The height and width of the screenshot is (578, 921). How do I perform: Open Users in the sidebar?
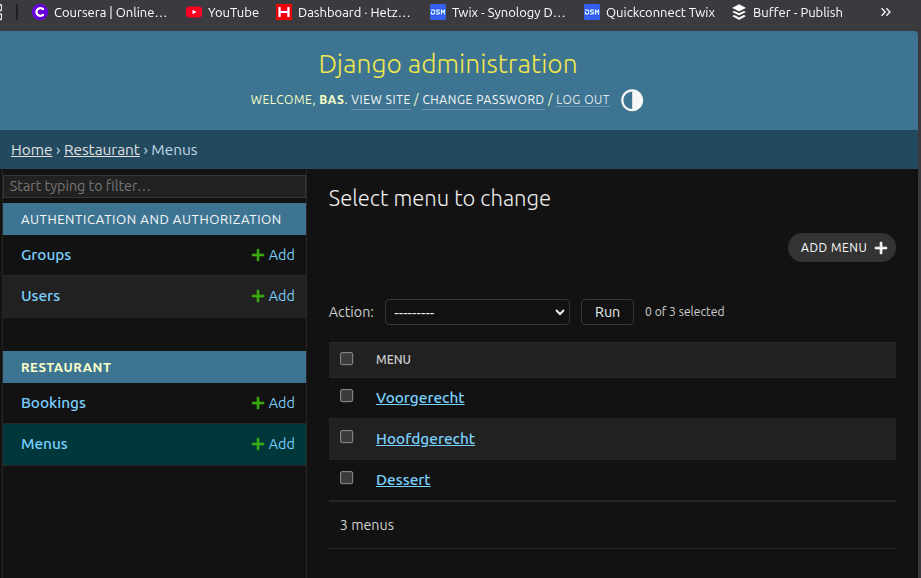click(40, 296)
